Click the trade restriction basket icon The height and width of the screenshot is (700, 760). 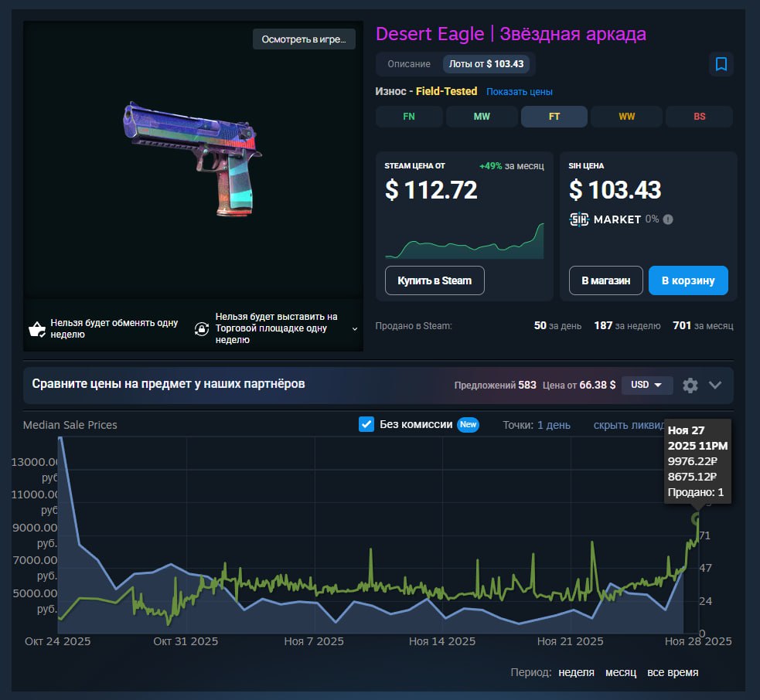click(x=37, y=329)
